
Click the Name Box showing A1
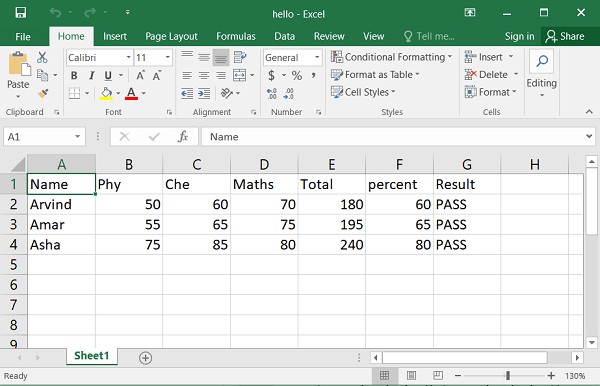(x=39, y=137)
